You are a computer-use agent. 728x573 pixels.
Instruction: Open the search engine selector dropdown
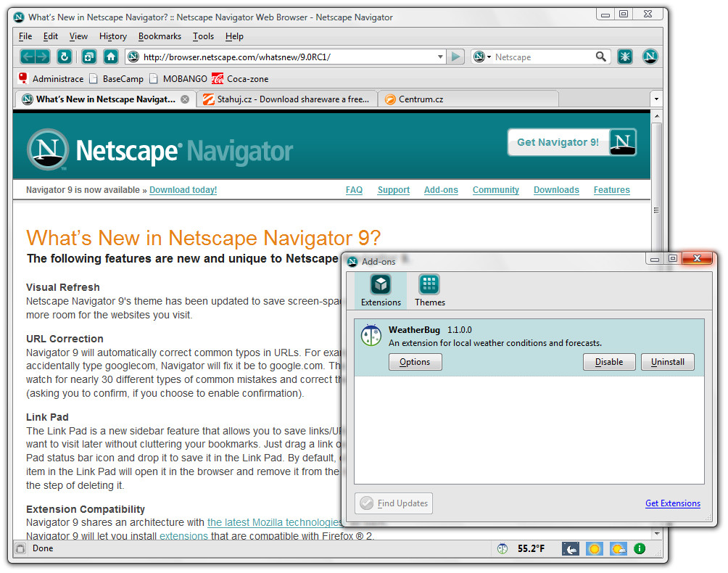coord(482,57)
